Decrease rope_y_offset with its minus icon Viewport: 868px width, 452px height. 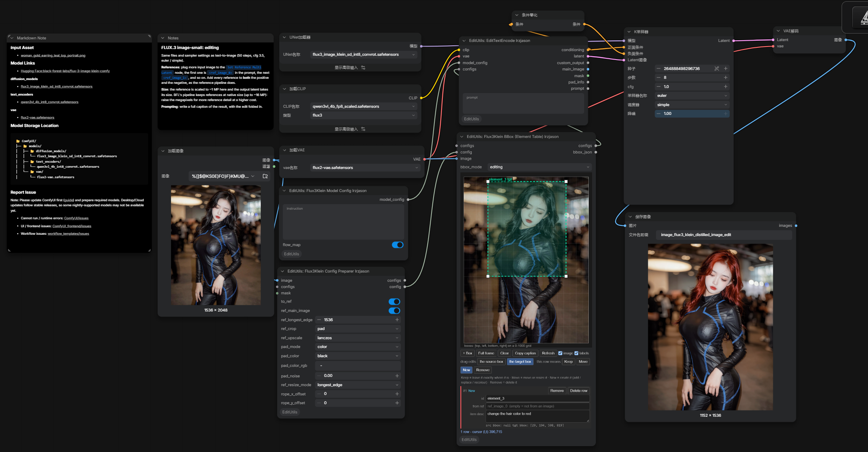pyautogui.click(x=319, y=403)
